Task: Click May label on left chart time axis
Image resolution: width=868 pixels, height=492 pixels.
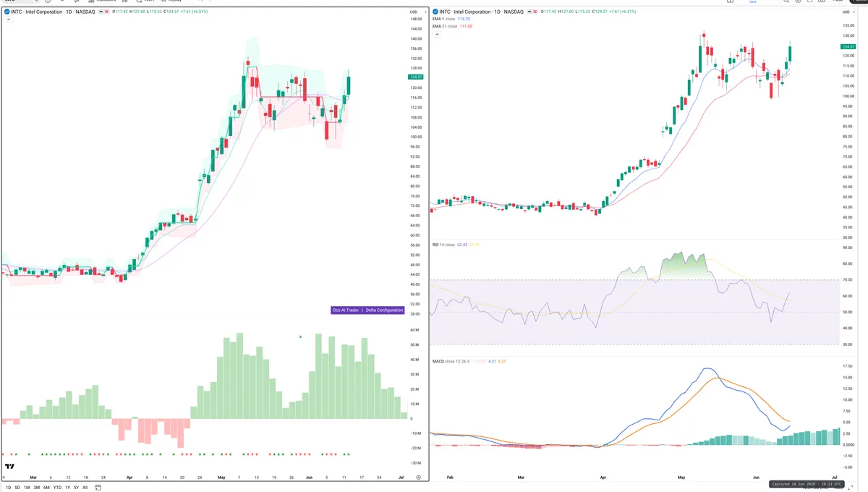Action: 222,478
